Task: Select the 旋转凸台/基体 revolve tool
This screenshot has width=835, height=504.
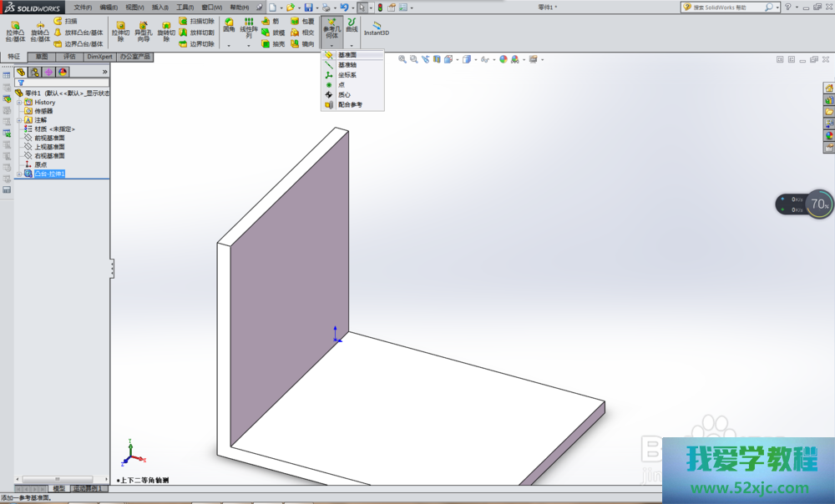Action: 39,31
